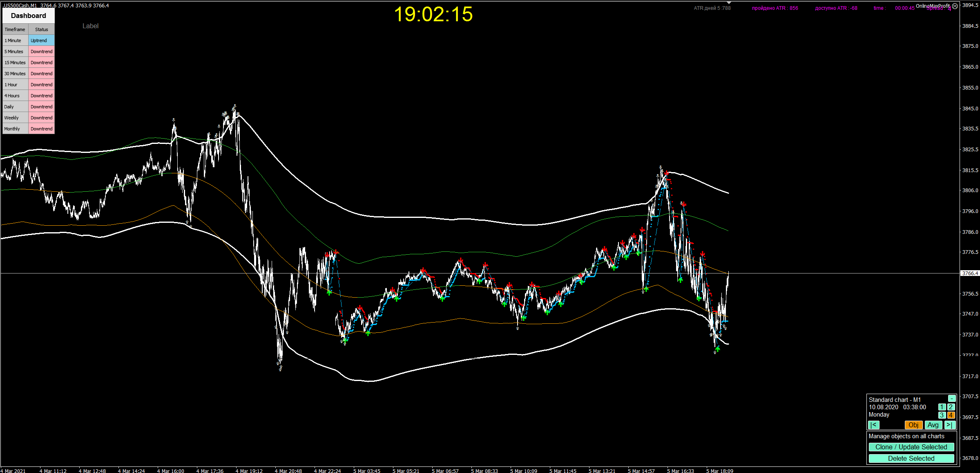Click the 3766.4 current price label
Screen dimensions: 980x473
coord(970,273)
